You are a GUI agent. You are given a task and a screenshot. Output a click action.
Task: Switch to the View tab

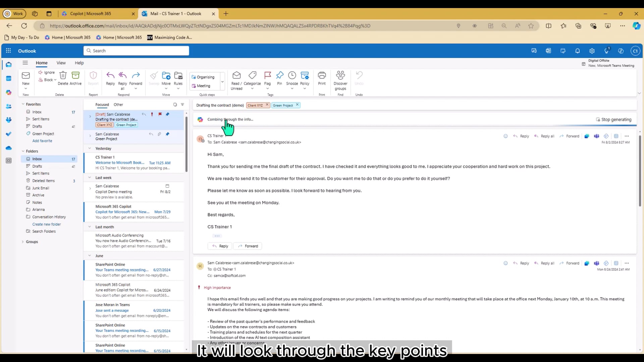pos(61,63)
